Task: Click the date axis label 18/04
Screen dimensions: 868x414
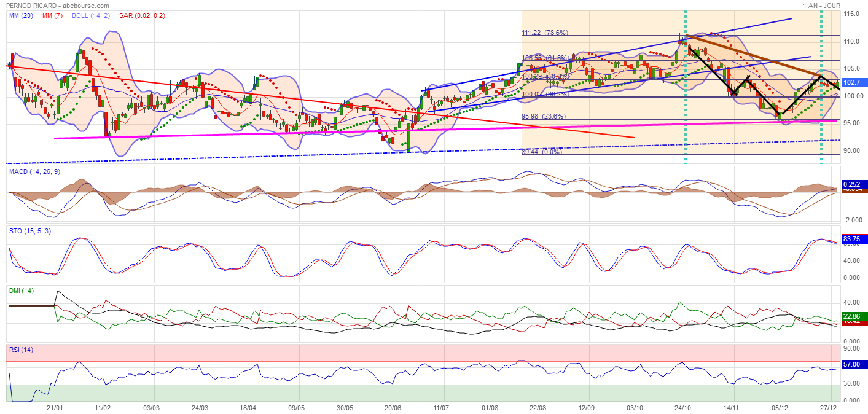Action: tap(248, 407)
